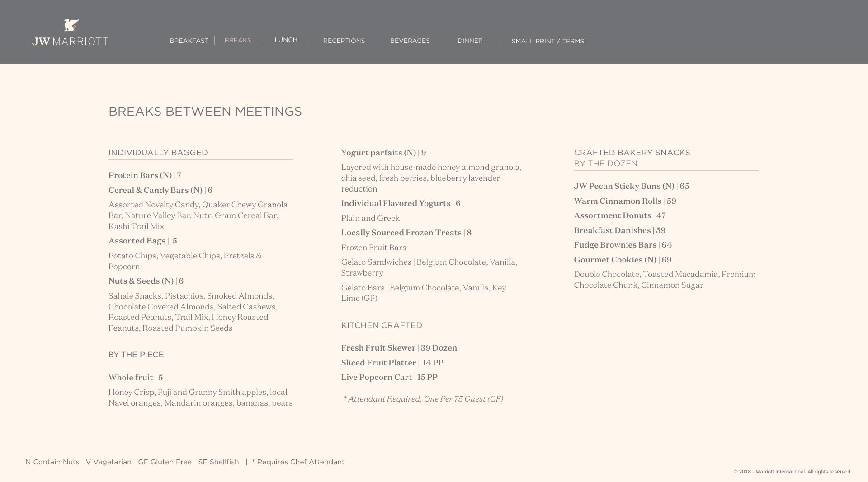Open the Beverages tab
Viewport: 868px width, 482px height.
coord(410,41)
